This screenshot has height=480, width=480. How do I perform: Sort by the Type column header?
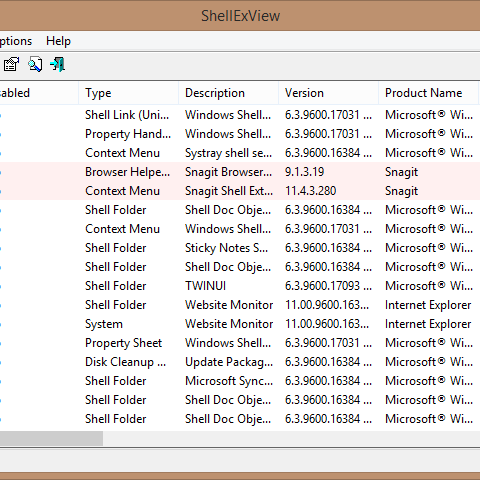click(x=128, y=93)
